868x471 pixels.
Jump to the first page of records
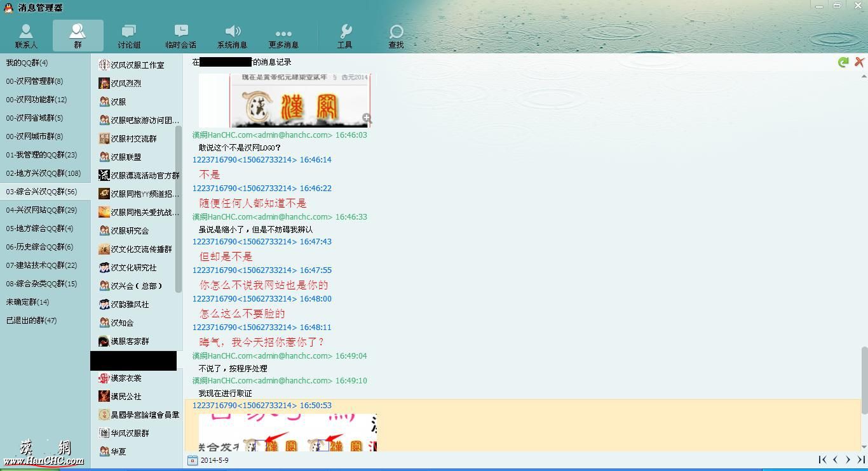point(822,460)
